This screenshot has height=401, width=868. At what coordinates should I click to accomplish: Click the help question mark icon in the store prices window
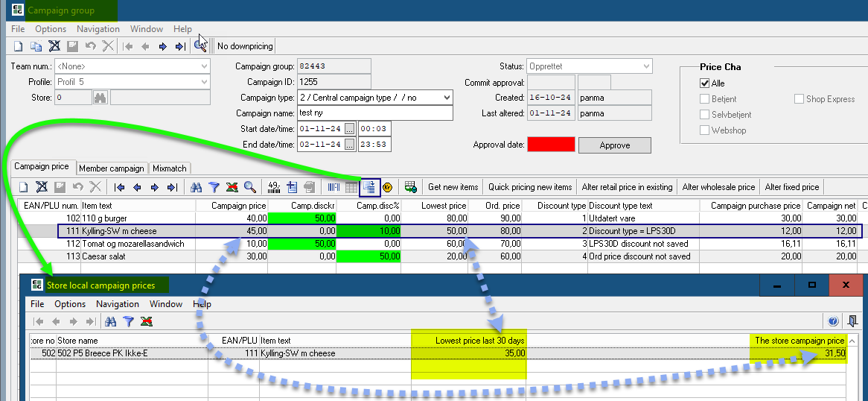(x=834, y=321)
